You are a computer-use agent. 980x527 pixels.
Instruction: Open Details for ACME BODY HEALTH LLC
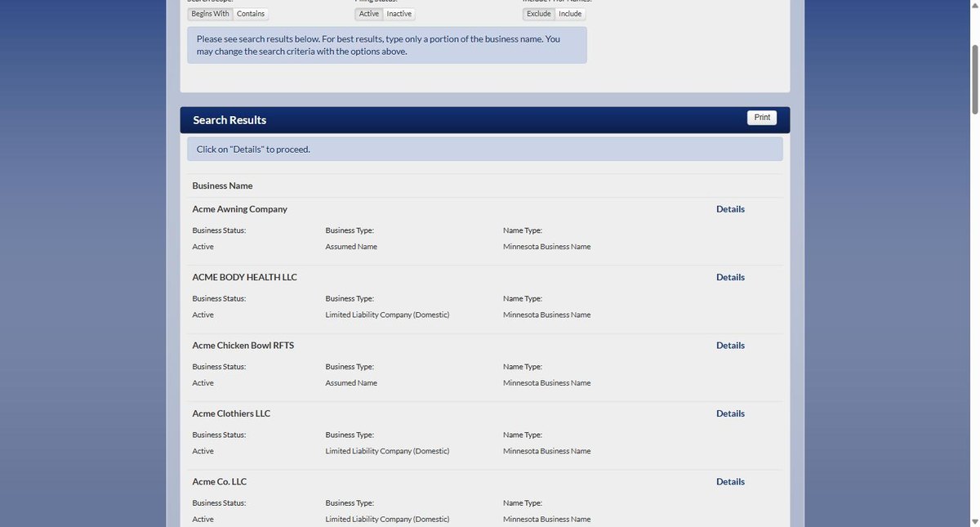click(730, 277)
